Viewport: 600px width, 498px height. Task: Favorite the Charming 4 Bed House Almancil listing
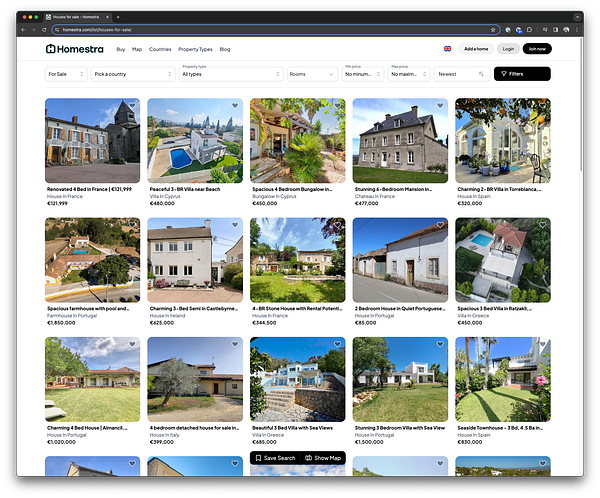tap(132, 344)
